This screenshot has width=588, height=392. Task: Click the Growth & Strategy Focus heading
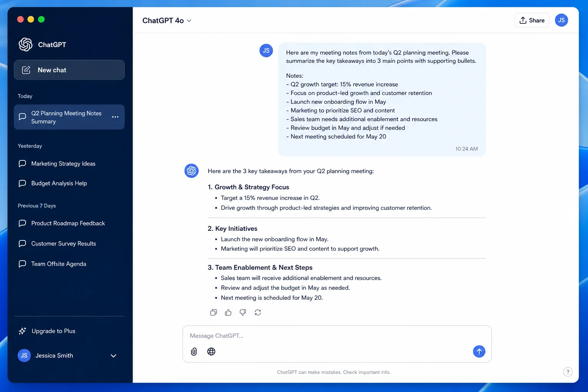pos(248,187)
